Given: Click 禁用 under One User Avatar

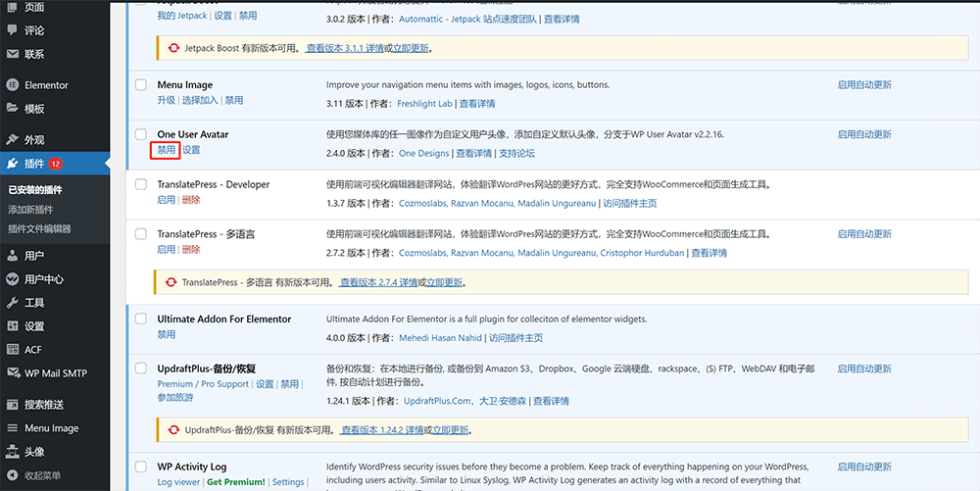Looking at the screenshot, I should click(x=167, y=150).
